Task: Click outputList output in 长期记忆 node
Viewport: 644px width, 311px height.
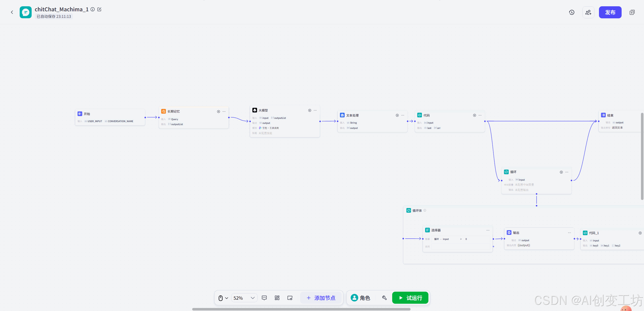Action: click(177, 124)
